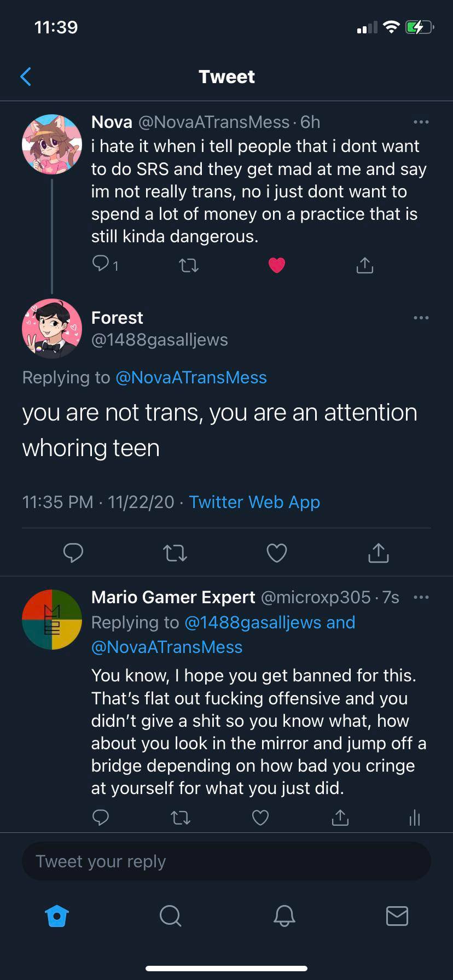Image resolution: width=453 pixels, height=980 pixels.
Task: Open the Twitter Web App source link
Action: [254, 501]
